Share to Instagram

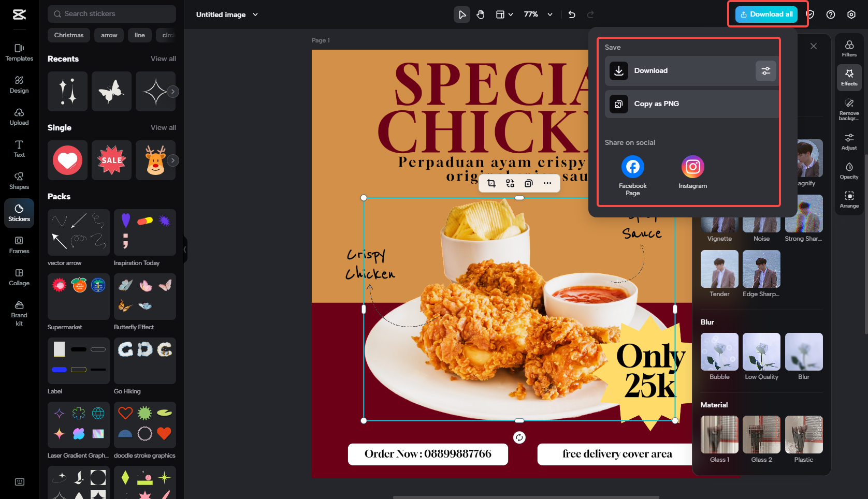click(x=693, y=172)
